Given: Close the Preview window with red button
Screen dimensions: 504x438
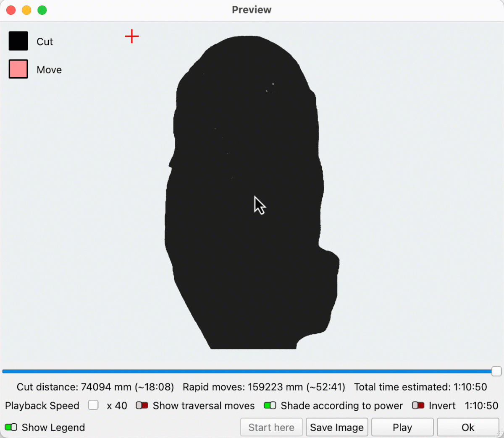Looking at the screenshot, I should (11, 10).
